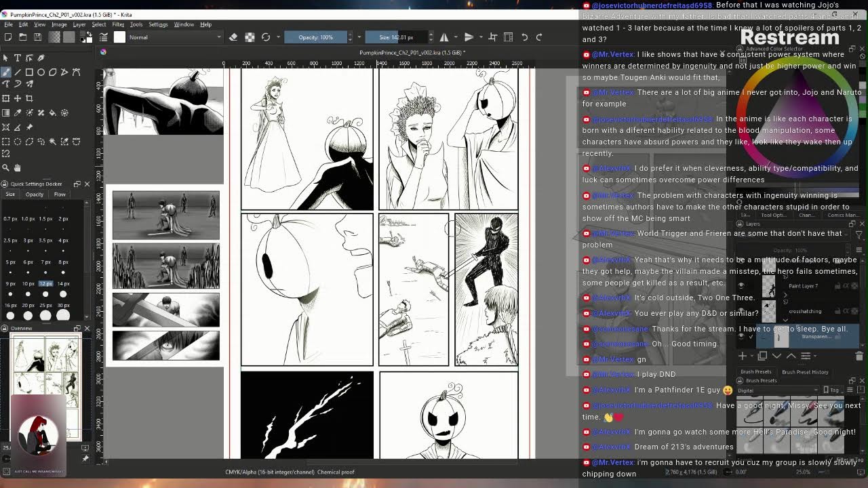Viewport: 868px width, 488px height.
Task: Select the Transform tool
Action: pos(5,98)
